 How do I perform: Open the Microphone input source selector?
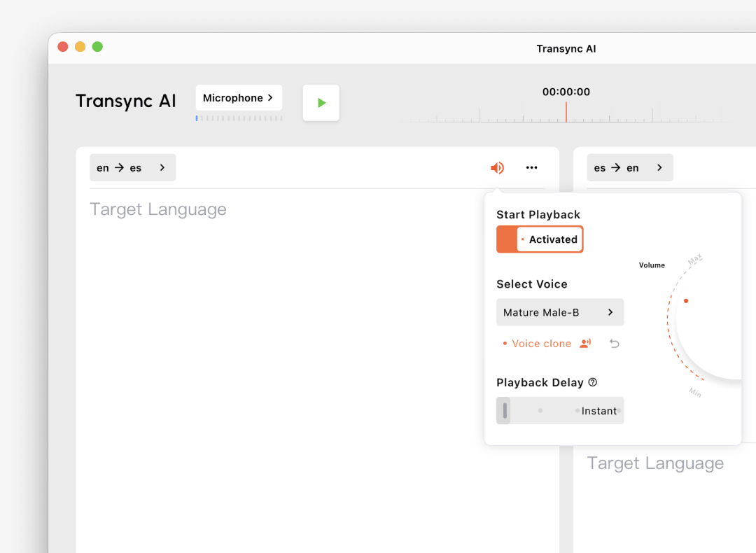click(x=239, y=98)
